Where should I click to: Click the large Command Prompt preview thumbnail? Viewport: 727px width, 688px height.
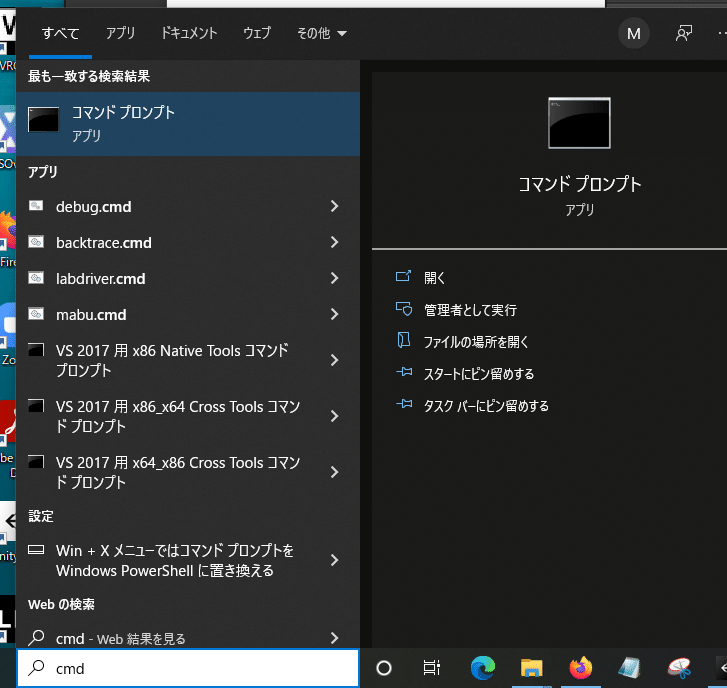point(579,123)
